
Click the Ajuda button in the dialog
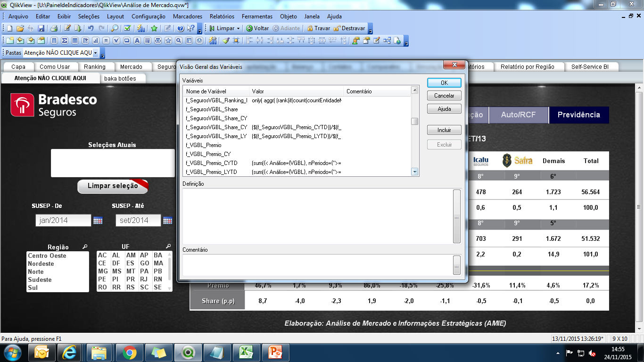(444, 109)
